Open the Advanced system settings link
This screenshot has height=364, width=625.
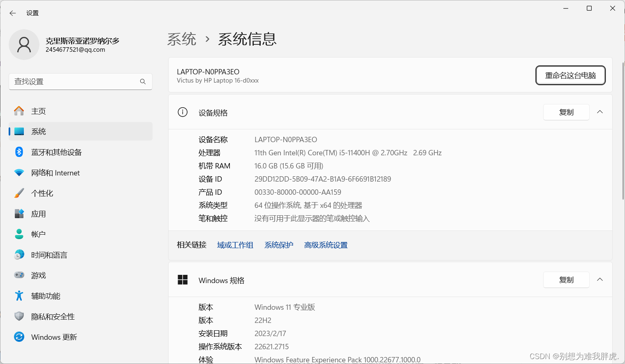tap(326, 244)
